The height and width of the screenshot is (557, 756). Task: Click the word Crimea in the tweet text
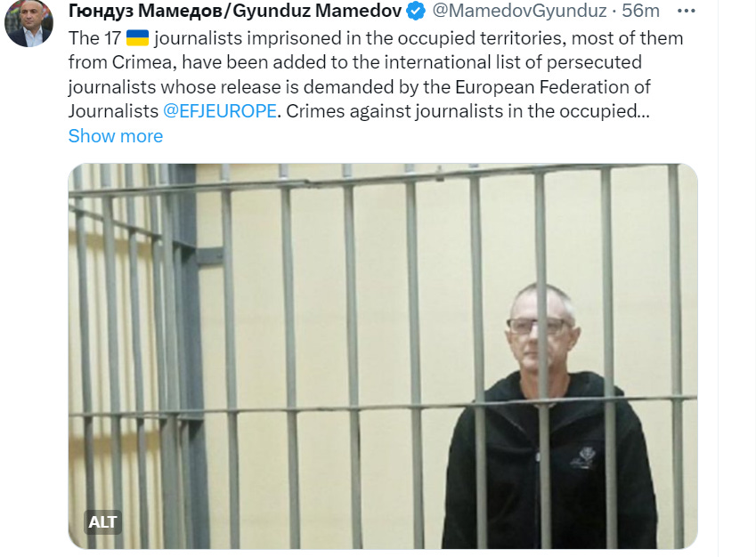click(143, 62)
